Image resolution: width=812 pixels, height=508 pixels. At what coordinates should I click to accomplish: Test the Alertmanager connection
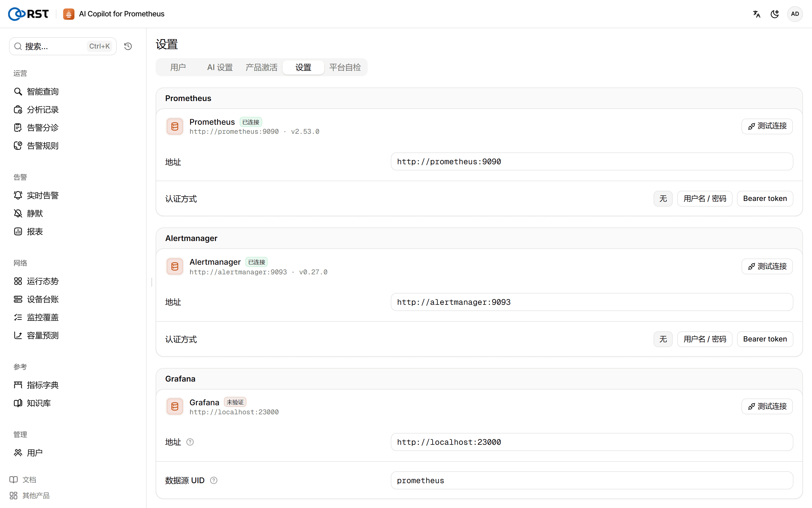767,266
